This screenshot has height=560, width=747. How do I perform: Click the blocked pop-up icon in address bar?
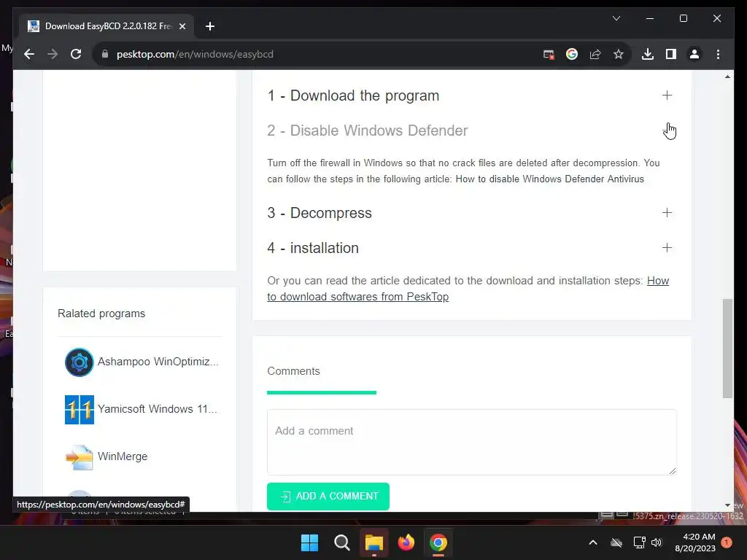coord(549,55)
